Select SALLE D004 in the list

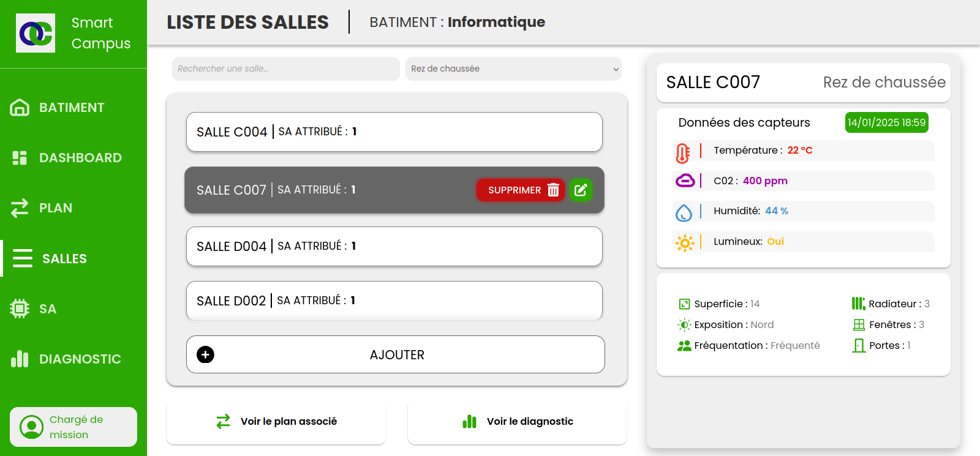pyautogui.click(x=394, y=246)
